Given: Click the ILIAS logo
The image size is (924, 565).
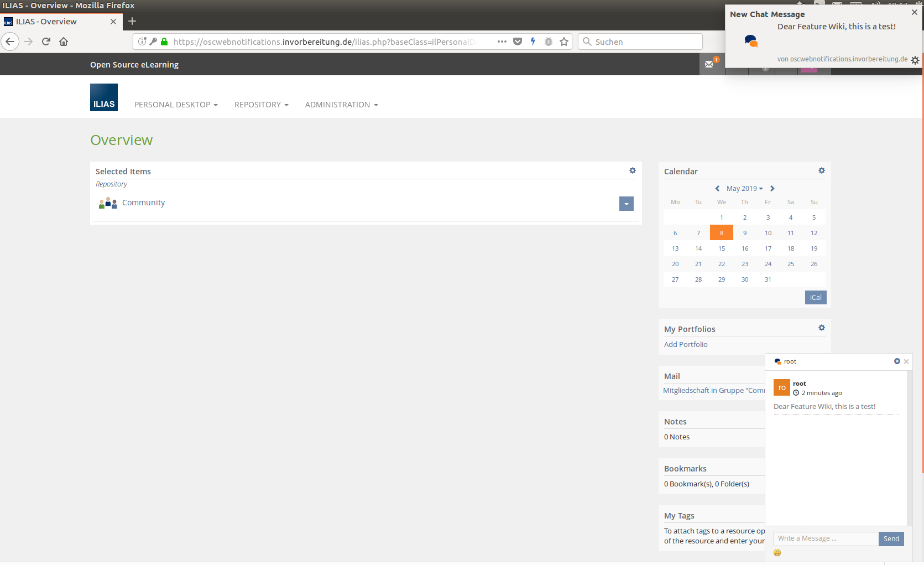Looking at the screenshot, I should pos(104,97).
